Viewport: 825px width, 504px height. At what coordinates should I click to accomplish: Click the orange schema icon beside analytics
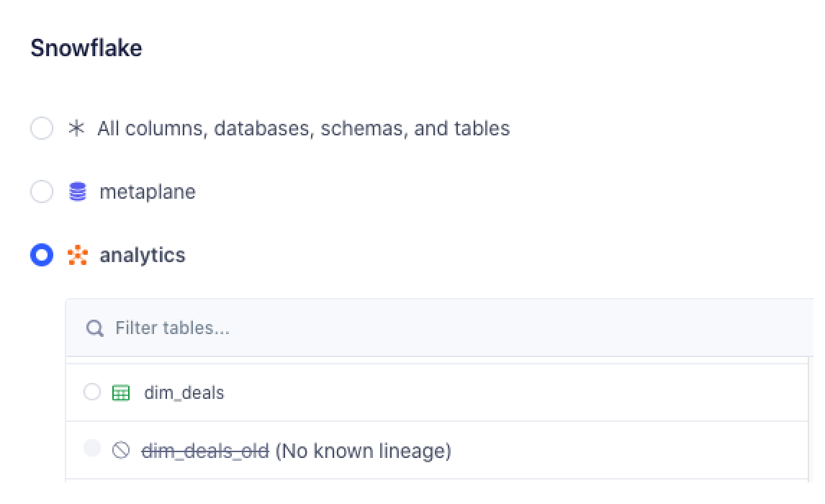pos(78,256)
